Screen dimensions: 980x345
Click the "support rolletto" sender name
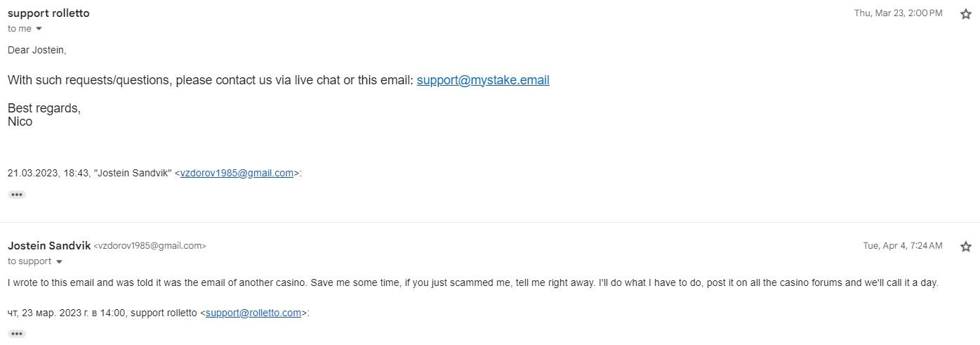(x=48, y=13)
